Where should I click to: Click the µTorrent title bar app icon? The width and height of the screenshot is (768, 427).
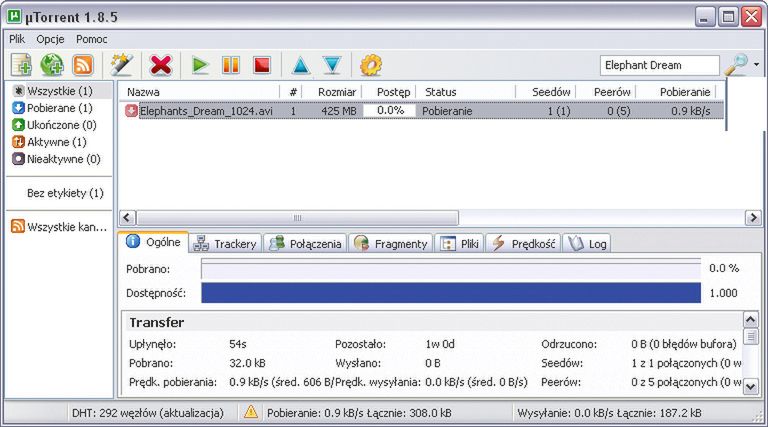14,17
